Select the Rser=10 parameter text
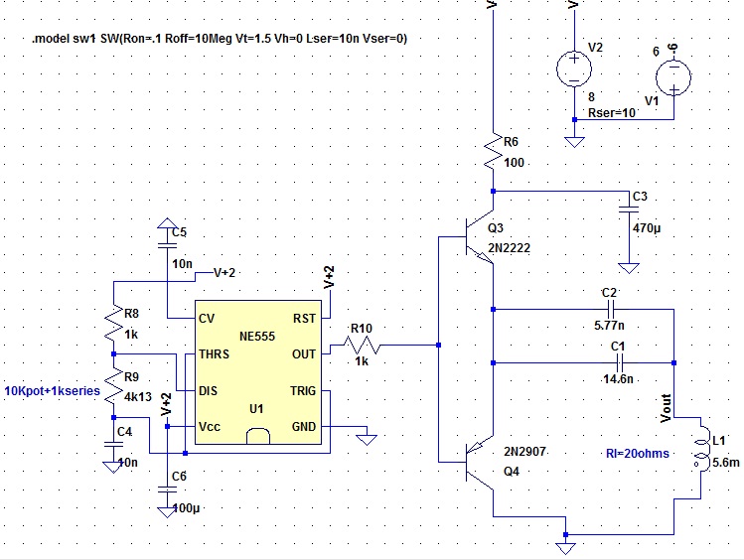 [x=612, y=113]
